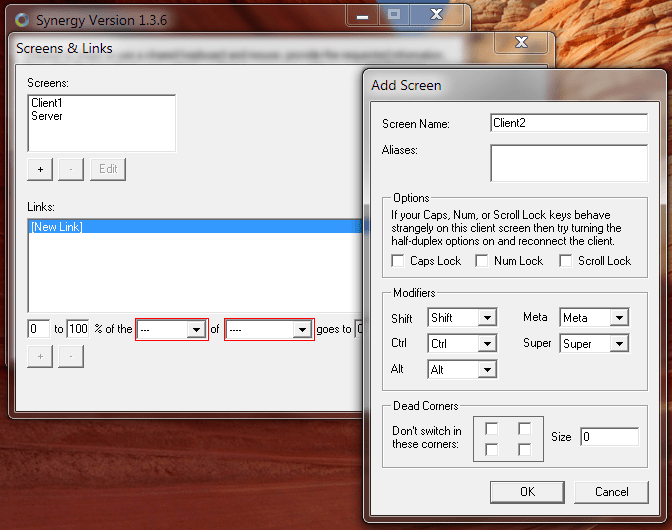Select the [New Link] entry in Links
This screenshot has width=672, height=530.
(x=195, y=227)
